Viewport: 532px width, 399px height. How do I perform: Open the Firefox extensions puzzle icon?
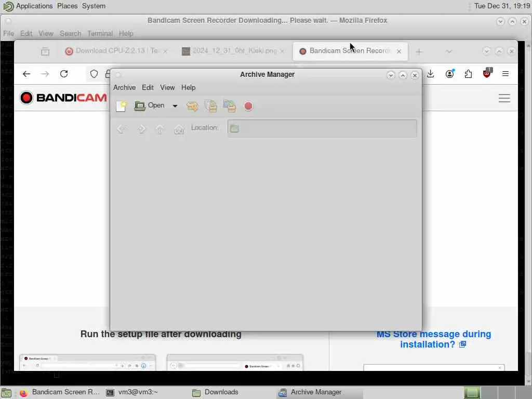click(x=468, y=74)
